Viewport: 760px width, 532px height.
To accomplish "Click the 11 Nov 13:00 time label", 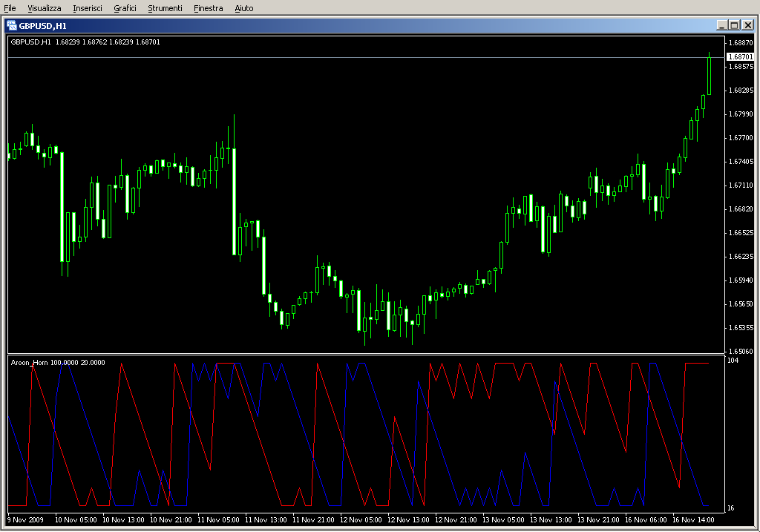I will pos(266,520).
